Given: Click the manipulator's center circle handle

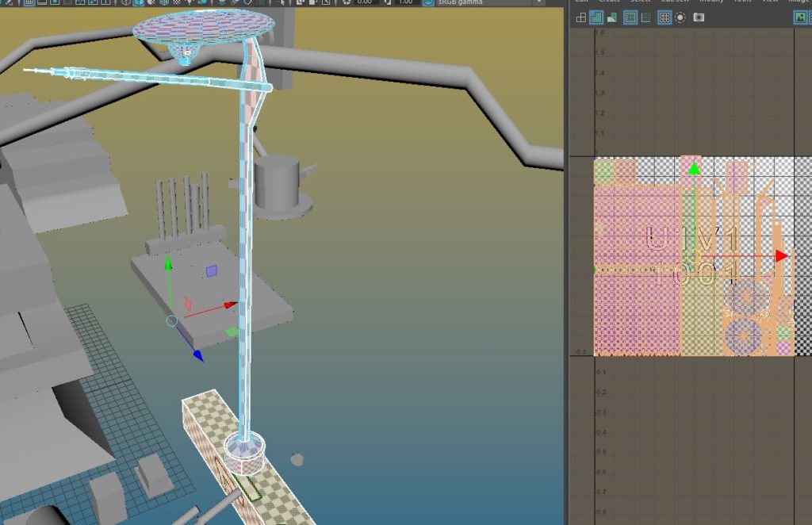Looking at the screenshot, I should tap(171, 320).
